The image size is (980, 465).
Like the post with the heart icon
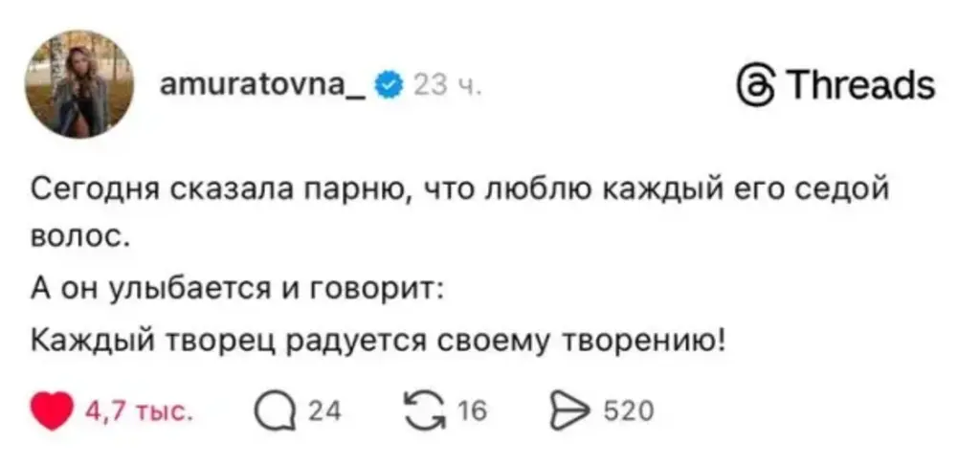[53, 411]
